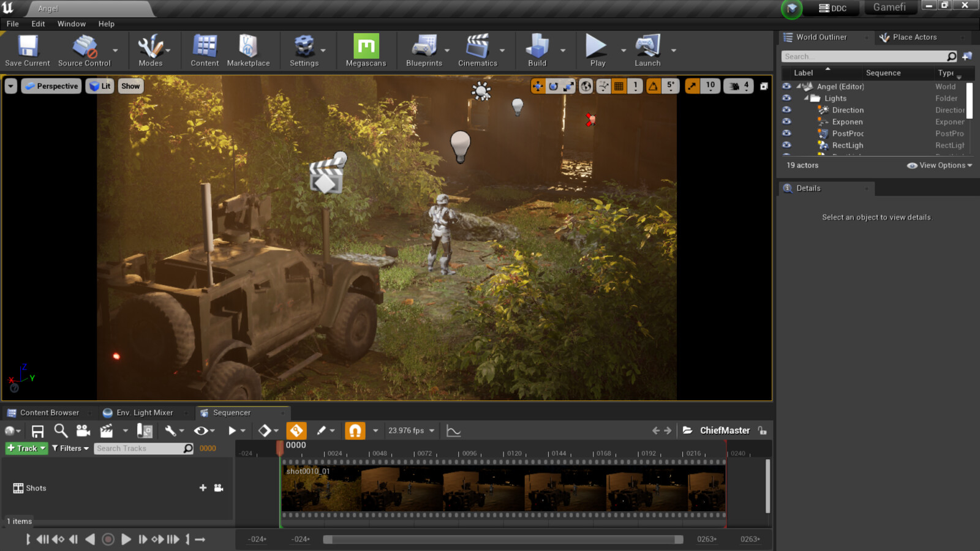Open the Perspective view dropdown
The width and height of the screenshot is (980, 551).
pyautogui.click(x=51, y=86)
